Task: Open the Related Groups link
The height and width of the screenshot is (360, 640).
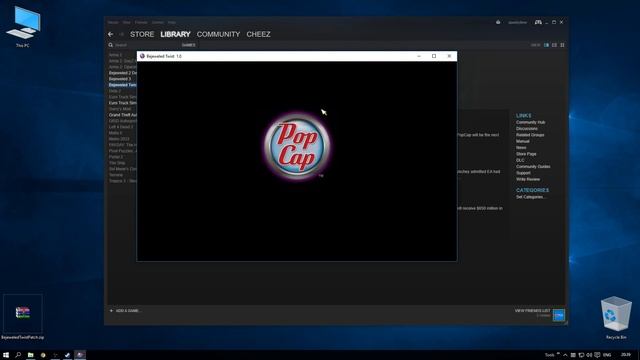Action: (530, 135)
